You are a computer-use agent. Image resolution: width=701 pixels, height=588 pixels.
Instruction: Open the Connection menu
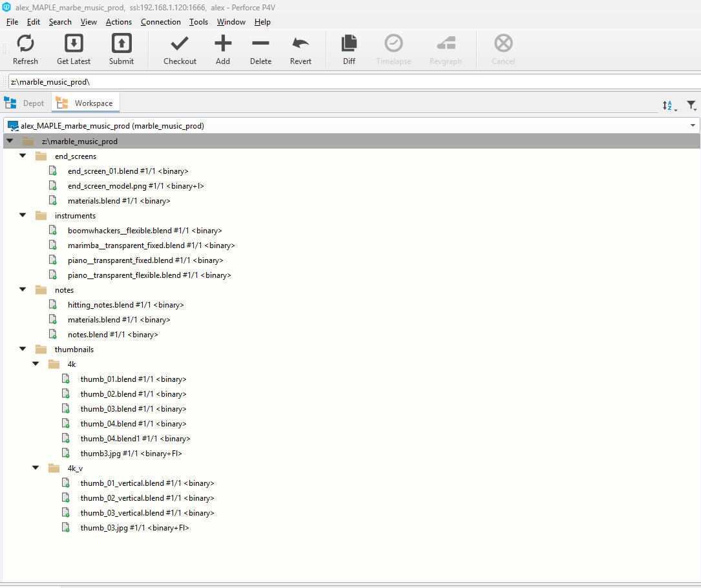coord(160,21)
